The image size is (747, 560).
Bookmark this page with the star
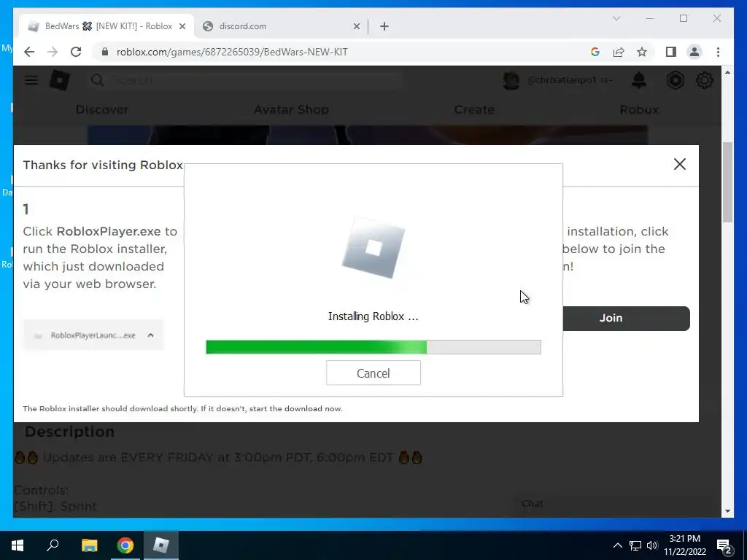[x=642, y=52]
